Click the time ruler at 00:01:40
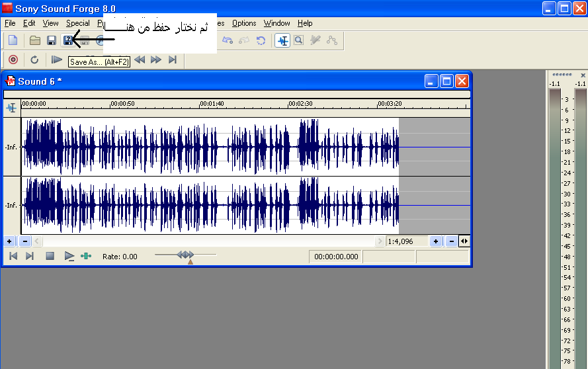The width and height of the screenshot is (588, 369). click(212, 104)
